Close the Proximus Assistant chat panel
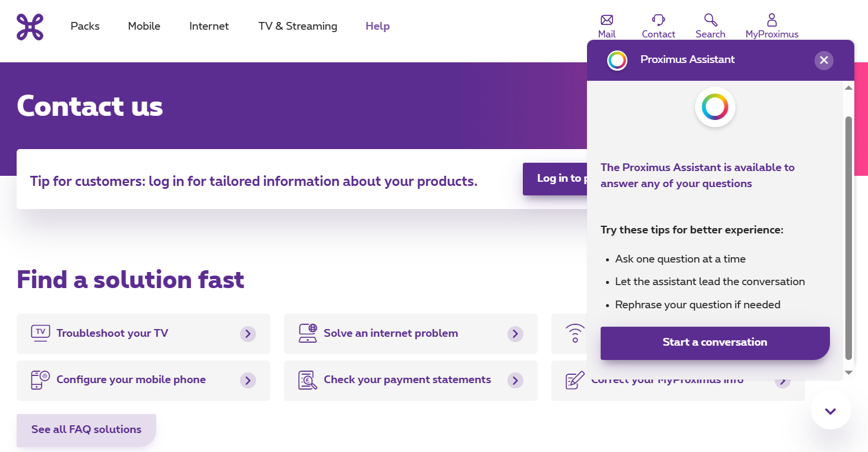Screen dimensions: 868x452 click(823, 60)
